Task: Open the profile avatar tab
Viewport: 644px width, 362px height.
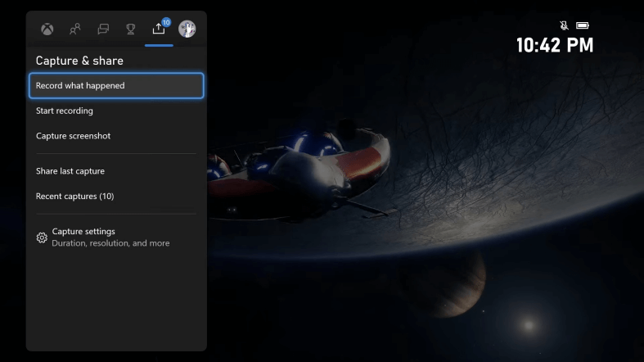Action: tap(187, 29)
